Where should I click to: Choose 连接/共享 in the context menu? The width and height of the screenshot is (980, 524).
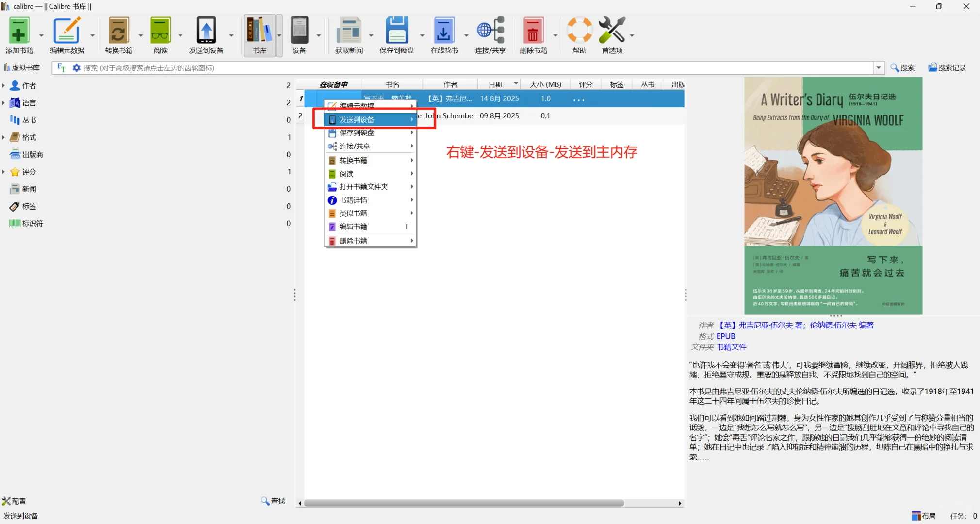[x=371, y=146]
